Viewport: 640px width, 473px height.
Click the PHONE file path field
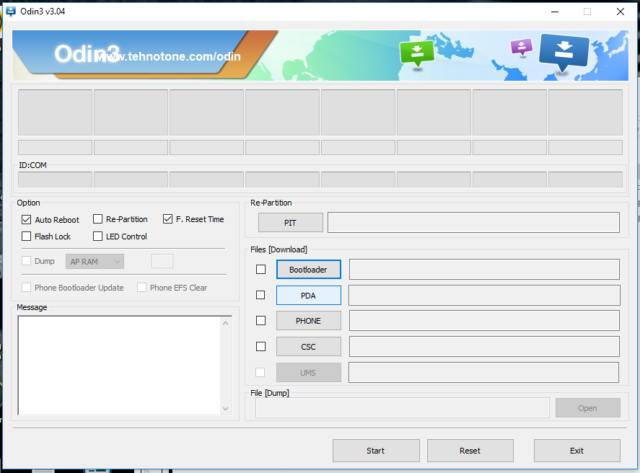coord(484,321)
